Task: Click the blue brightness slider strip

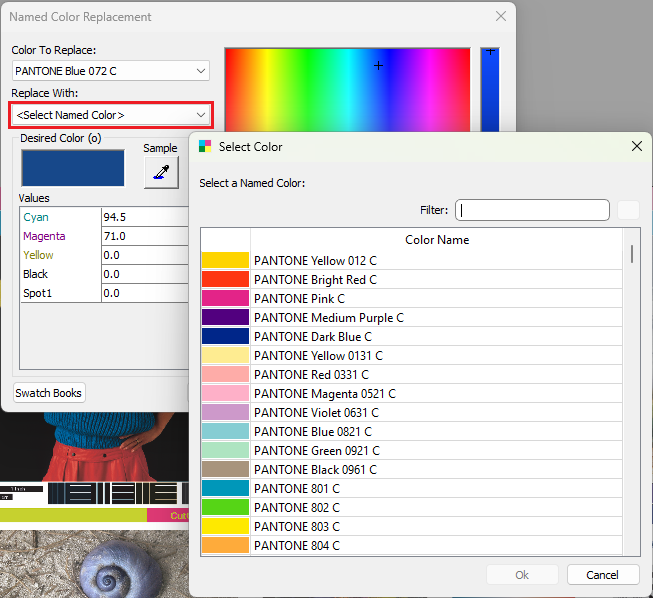Action: pos(490,90)
